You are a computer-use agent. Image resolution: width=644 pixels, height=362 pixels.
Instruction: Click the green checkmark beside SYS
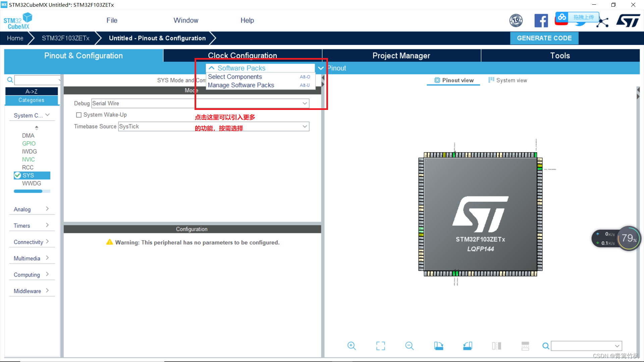[x=17, y=175]
